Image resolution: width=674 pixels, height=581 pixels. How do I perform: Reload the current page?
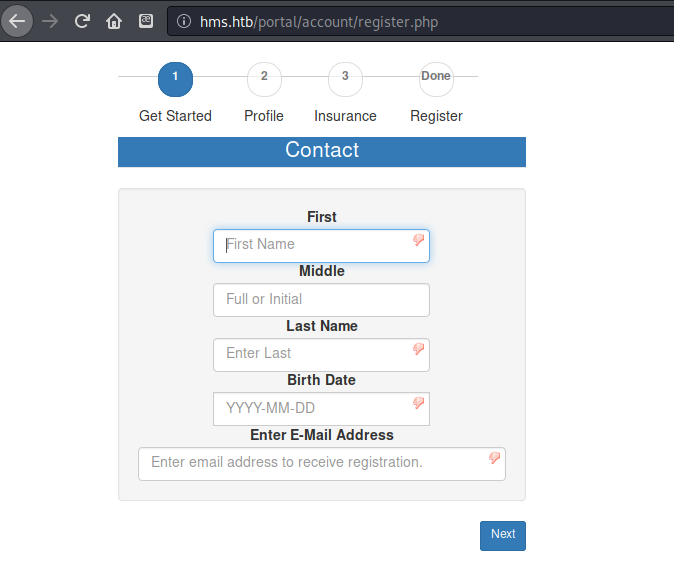[83, 21]
